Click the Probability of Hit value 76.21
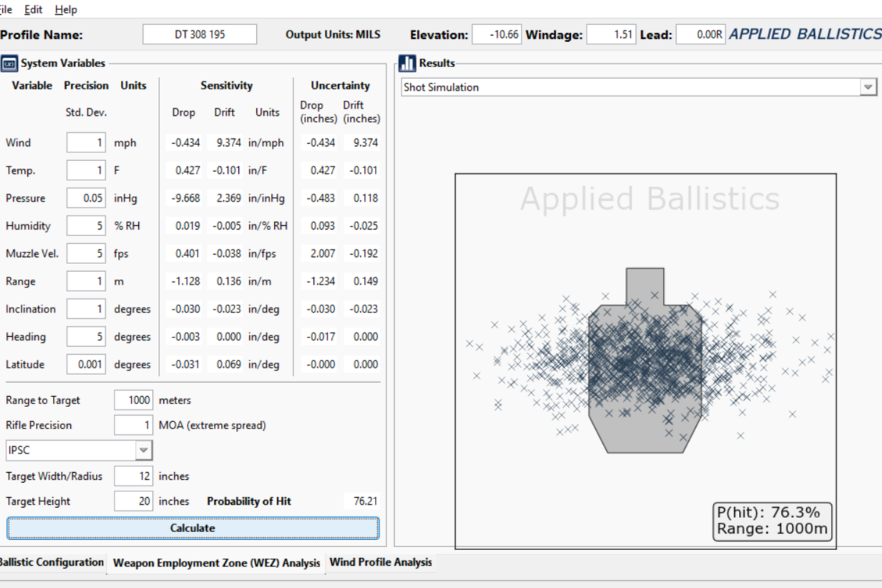The width and height of the screenshot is (882, 588). (366, 501)
